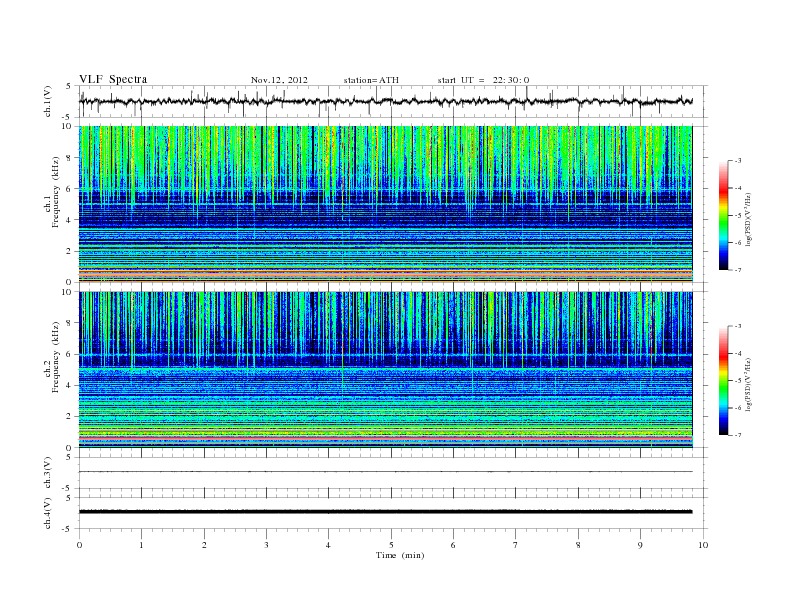792x612 pixels.
Task: Click the '-7' label on ch.2 color bar
Action: tap(738, 435)
